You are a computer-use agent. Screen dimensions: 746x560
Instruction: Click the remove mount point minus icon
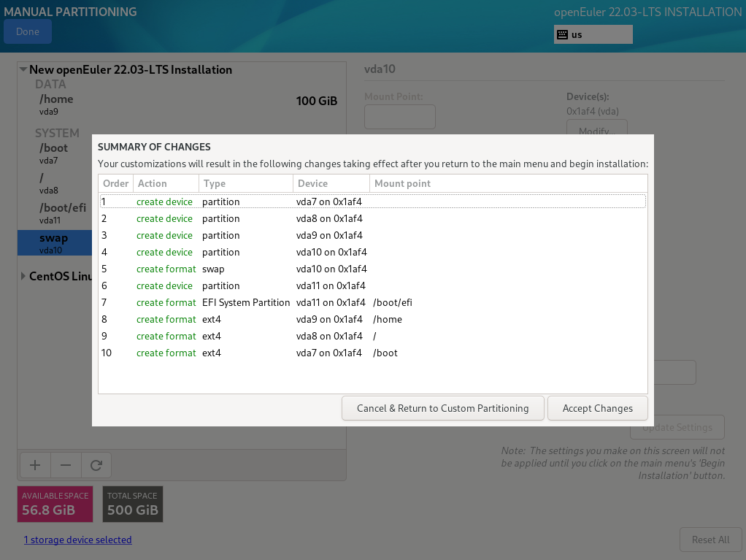pyautogui.click(x=66, y=465)
